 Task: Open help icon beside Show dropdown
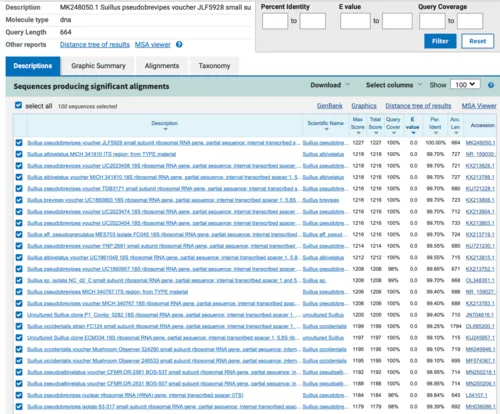[491, 85]
